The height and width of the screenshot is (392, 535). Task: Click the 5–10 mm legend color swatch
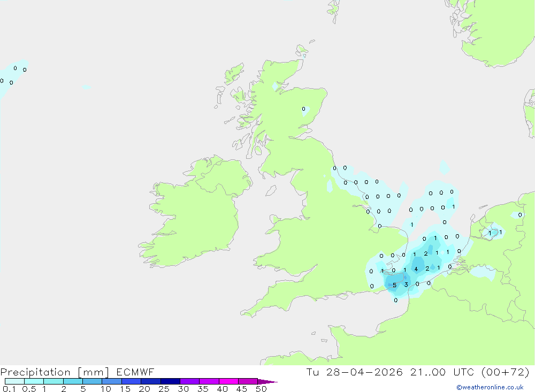coord(93,381)
